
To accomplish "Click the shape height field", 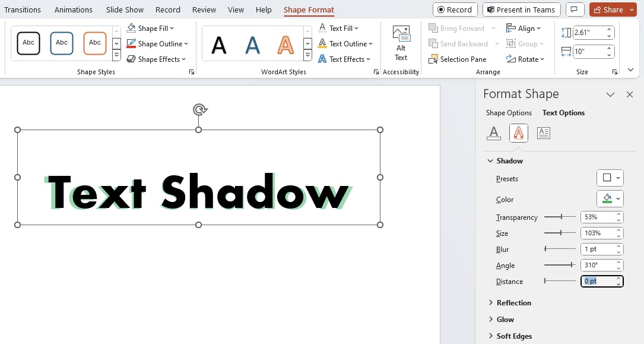I will pyautogui.click(x=589, y=33).
